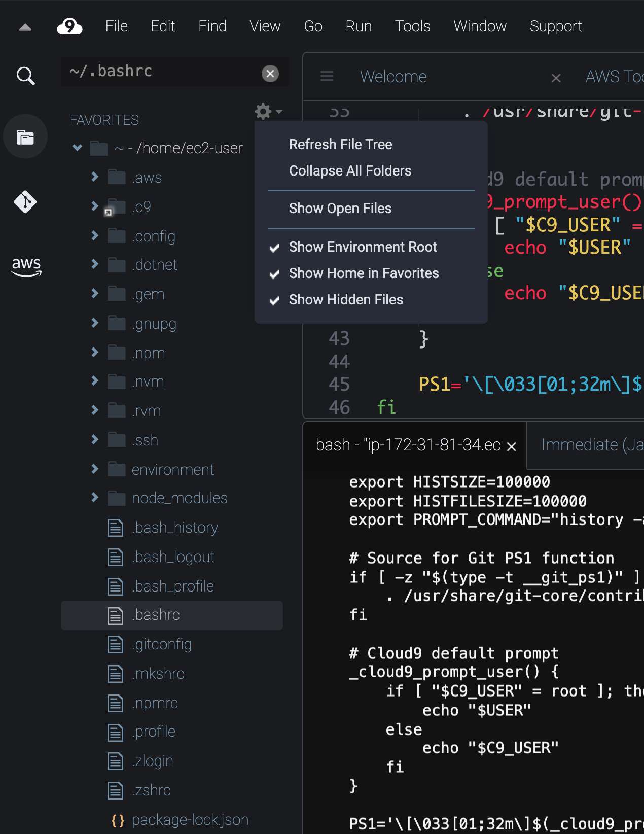The height and width of the screenshot is (834, 644).
Task: Open the View menu
Action: point(265,26)
